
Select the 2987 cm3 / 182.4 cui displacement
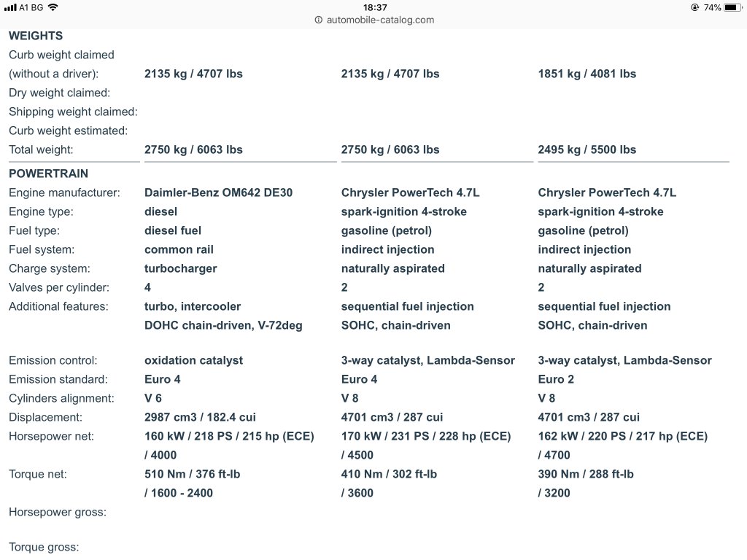pos(200,417)
